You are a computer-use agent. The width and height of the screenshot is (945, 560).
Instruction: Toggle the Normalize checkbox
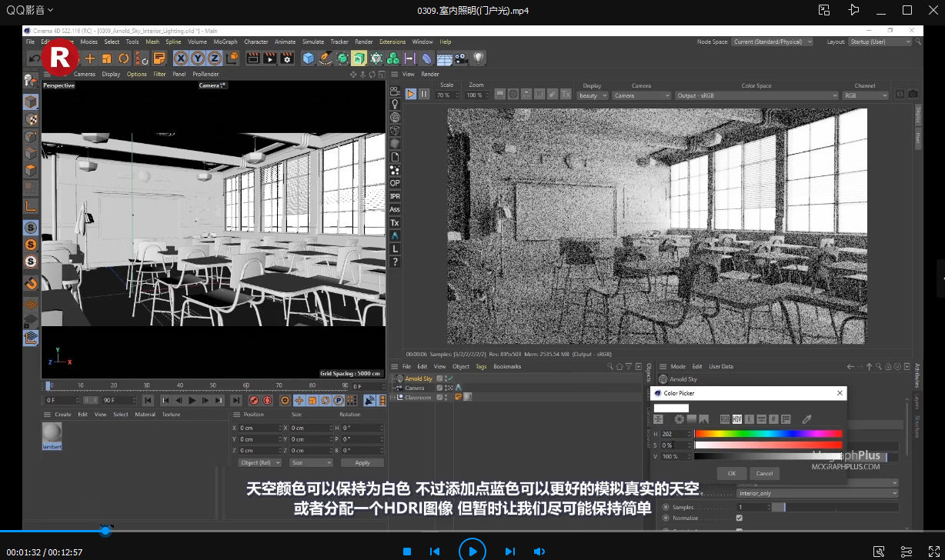point(740,518)
